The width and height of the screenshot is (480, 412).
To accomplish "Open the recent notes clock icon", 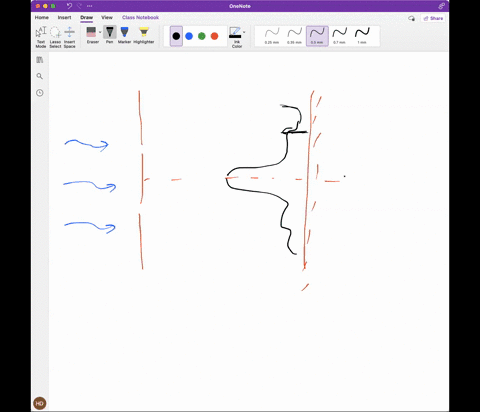I will tap(40, 93).
